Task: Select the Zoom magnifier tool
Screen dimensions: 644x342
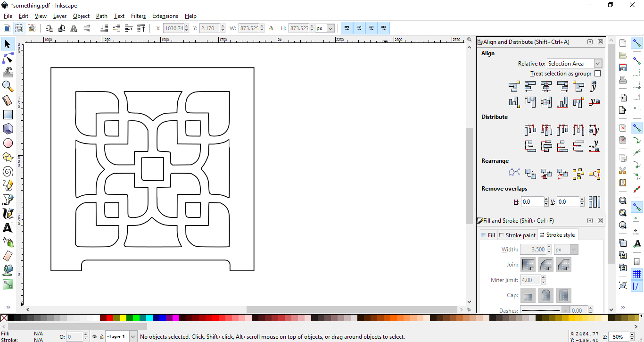Action: coord(8,86)
